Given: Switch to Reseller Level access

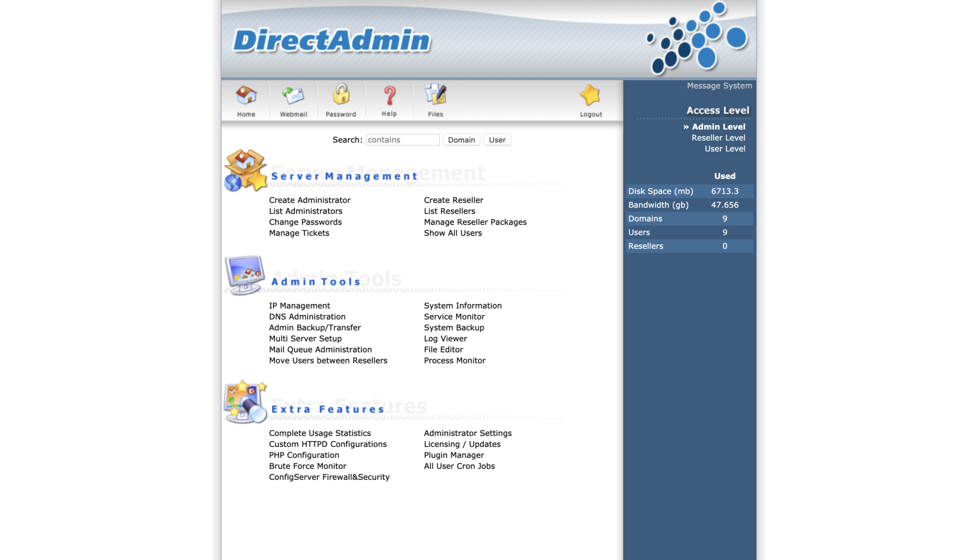Looking at the screenshot, I should point(718,137).
